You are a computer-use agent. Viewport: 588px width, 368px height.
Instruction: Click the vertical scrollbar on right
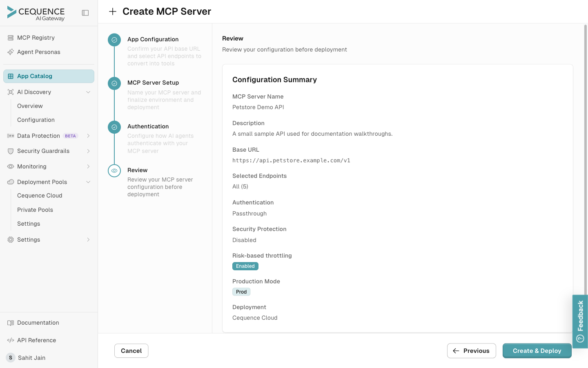point(586,160)
